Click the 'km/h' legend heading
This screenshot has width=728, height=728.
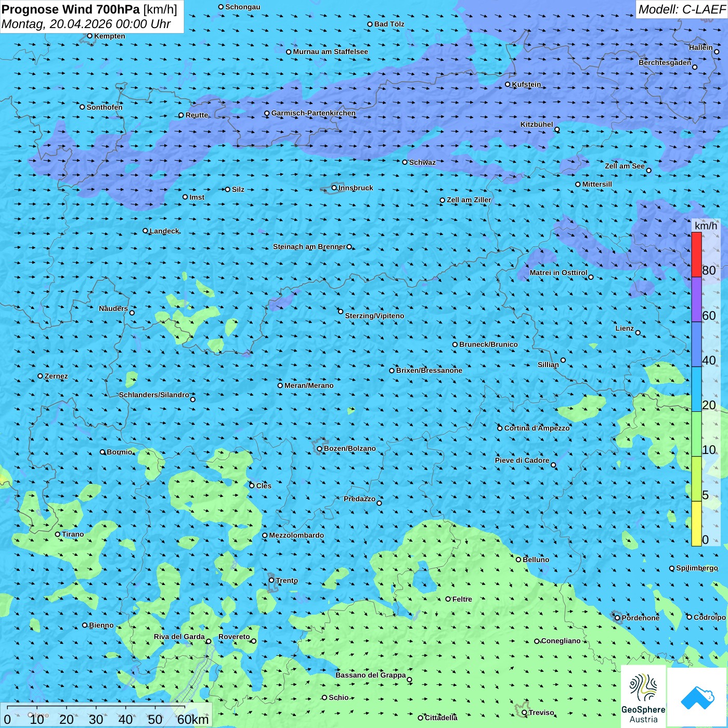click(x=706, y=226)
